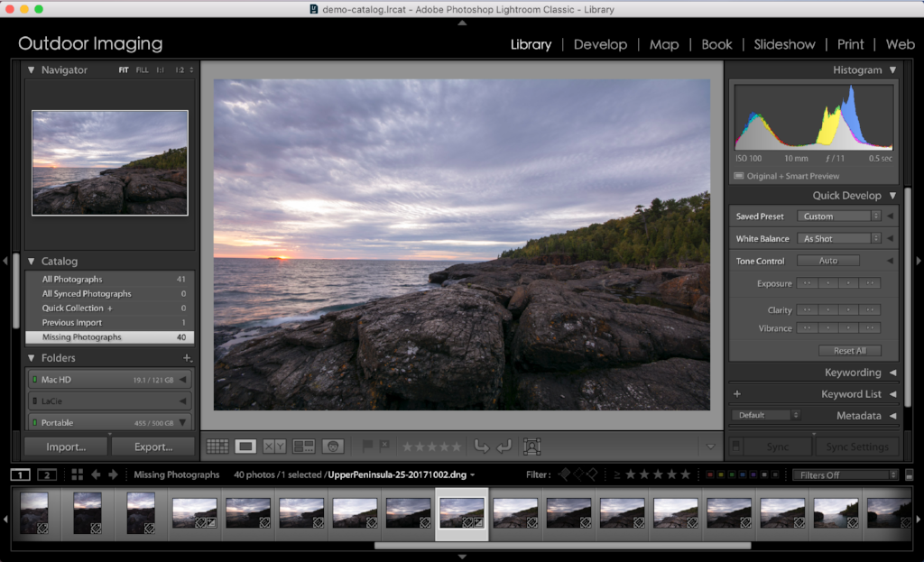Open the White Balance As Shot dropdown
Viewport: 924px width, 562px height.
(838, 238)
